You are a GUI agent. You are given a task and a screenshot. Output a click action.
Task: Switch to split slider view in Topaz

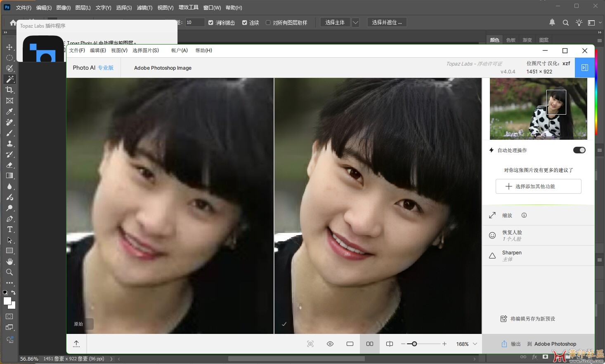(390, 344)
